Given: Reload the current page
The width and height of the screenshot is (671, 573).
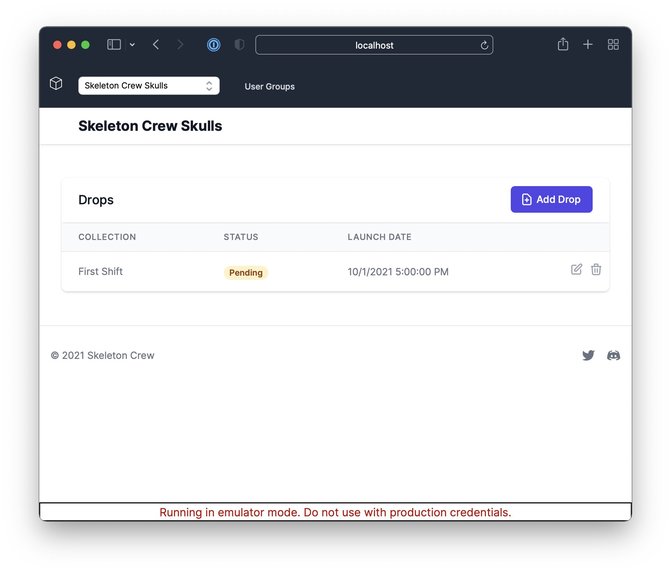Looking at the screenshot, I should tap(484, 45).
